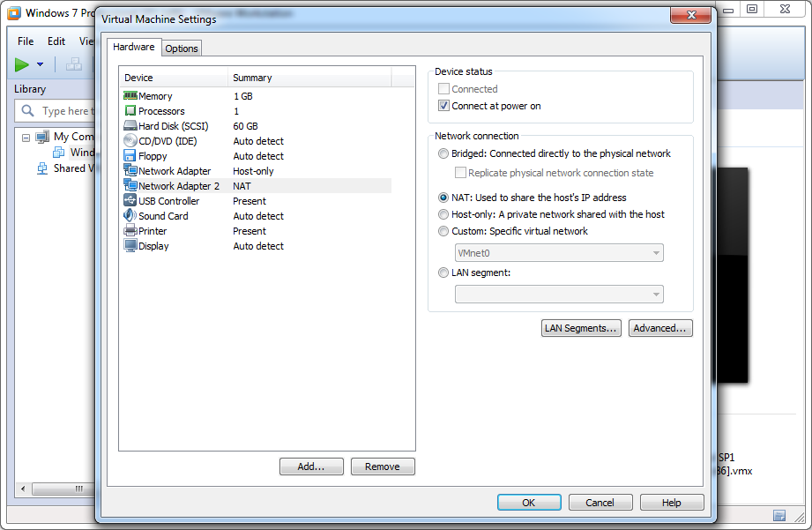This screenshot has width=812, height=530.
Task: Select the Hard Disk (SCSI) icon
Action: coord(130,126)
